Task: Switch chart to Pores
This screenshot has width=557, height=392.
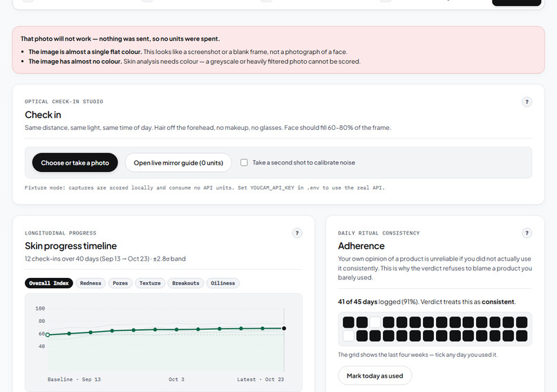Action: click(120, 283)
